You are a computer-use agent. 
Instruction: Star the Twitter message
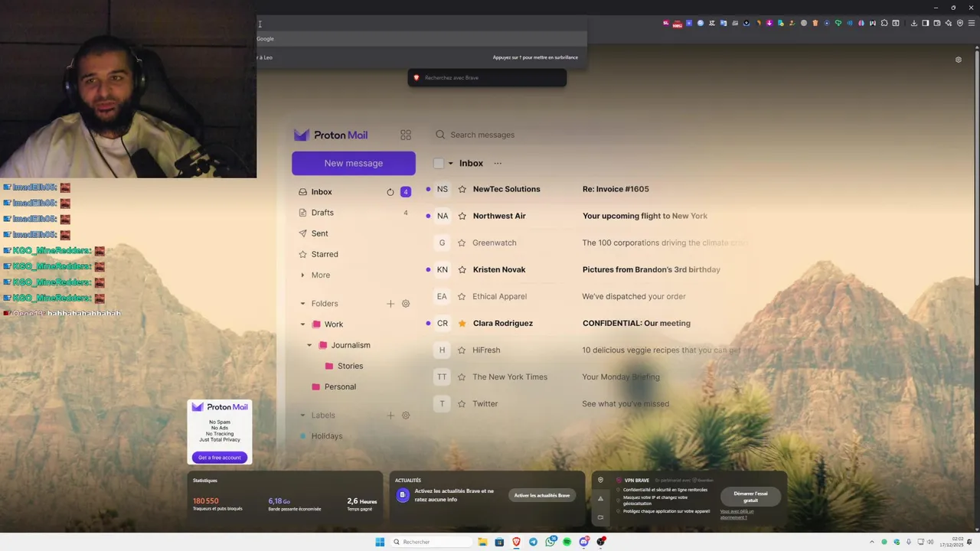[462, 403]
